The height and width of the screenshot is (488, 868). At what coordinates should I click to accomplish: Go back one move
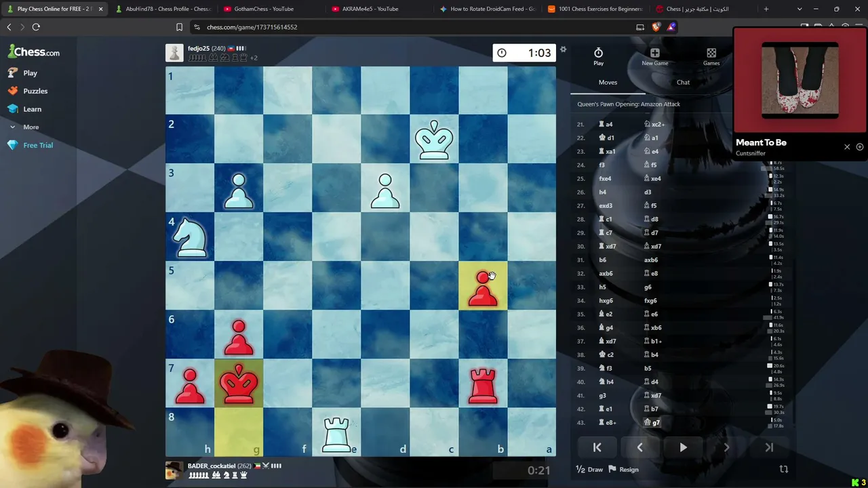pos(639,447)
